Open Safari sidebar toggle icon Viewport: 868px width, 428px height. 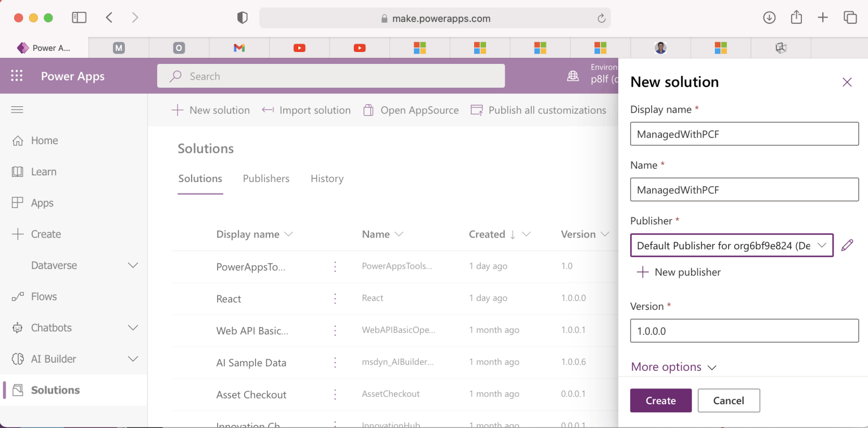coord(79,18)
